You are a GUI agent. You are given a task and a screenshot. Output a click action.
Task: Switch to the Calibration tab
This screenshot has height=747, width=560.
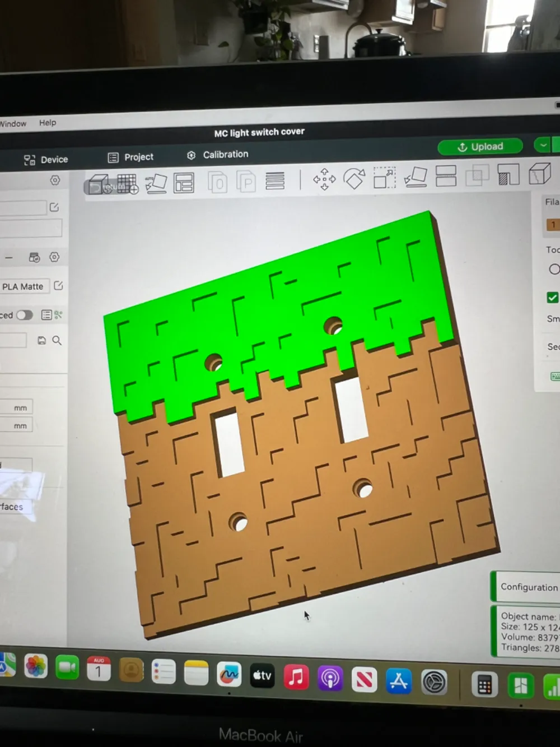[x=218, y=155]
